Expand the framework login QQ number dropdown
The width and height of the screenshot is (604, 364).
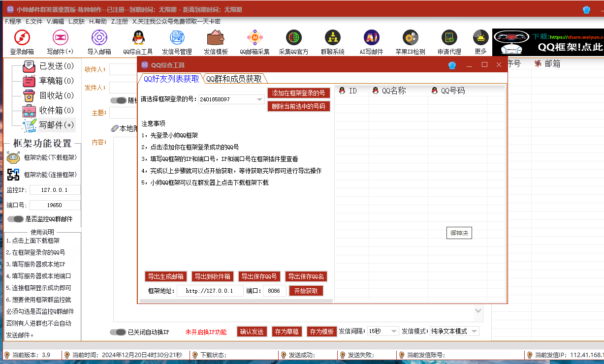click(x=259, y=99)
